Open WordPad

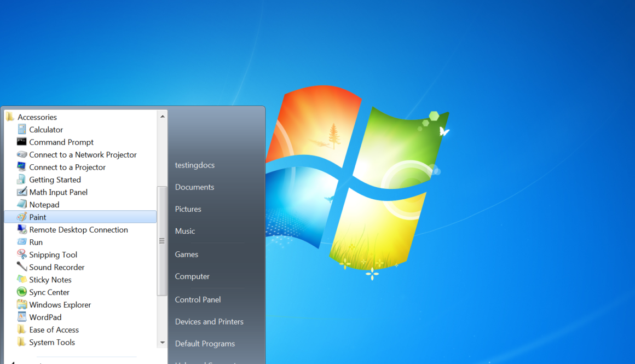tap(45, 316)
